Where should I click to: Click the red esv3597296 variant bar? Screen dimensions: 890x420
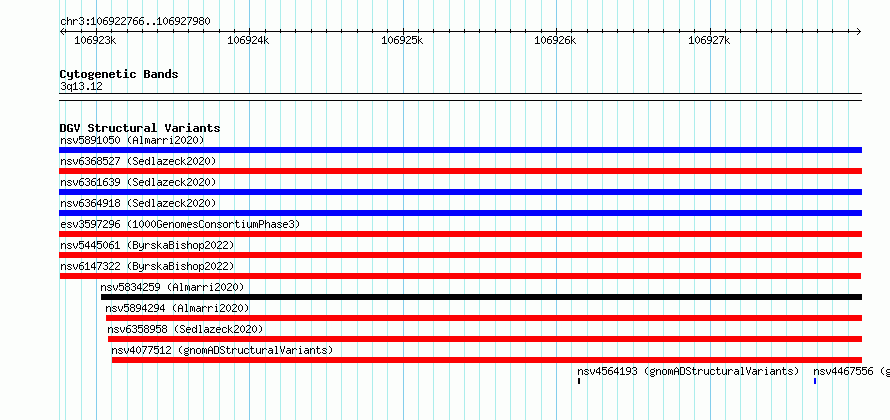click(460, 234)
